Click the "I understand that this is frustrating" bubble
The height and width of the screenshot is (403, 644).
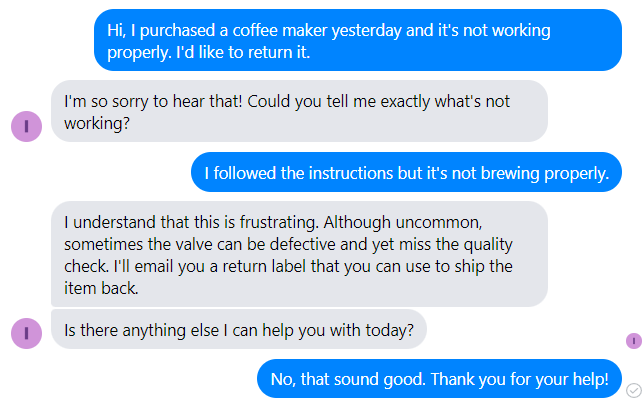[x=298, y=254]
